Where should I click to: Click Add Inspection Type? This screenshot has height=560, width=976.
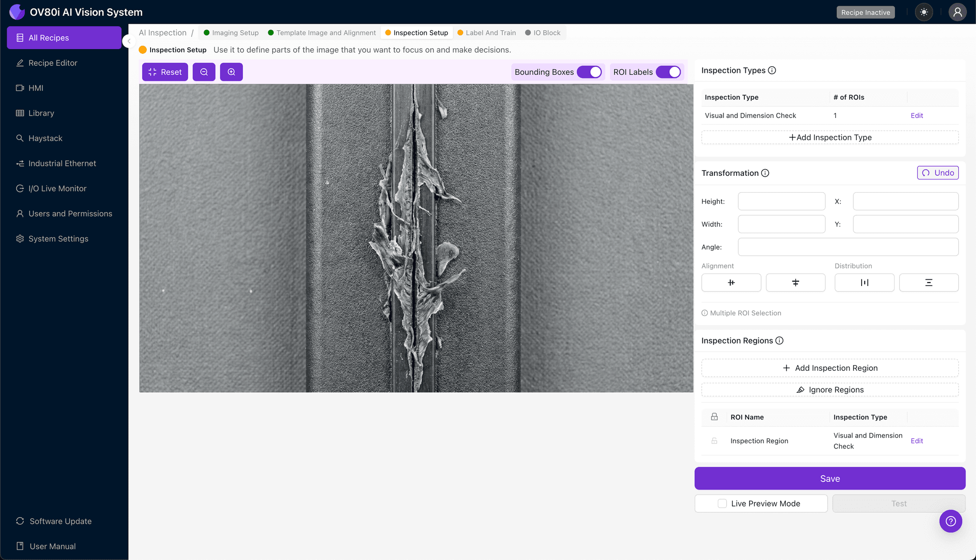point(830,137)
